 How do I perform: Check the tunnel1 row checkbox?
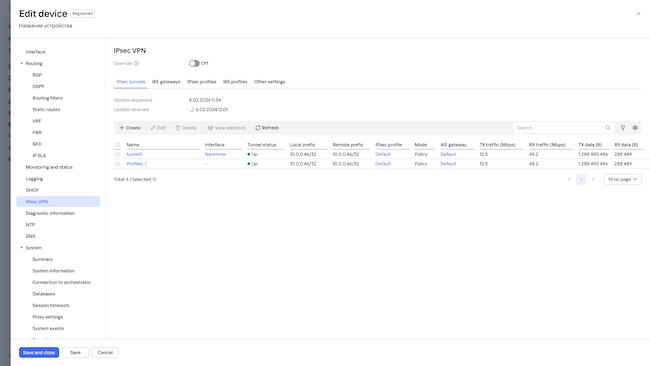pos(117,154)
